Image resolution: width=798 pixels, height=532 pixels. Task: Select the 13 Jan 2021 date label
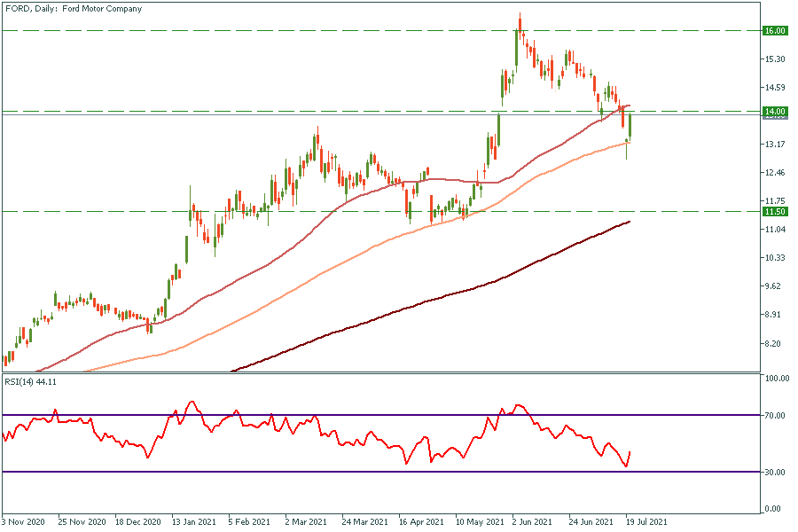[192, 523]
